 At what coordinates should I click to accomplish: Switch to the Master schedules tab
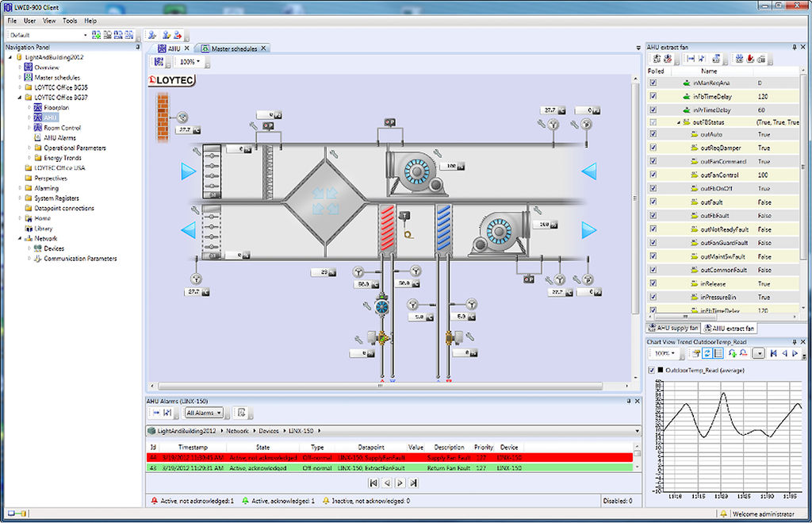point(234,48)
